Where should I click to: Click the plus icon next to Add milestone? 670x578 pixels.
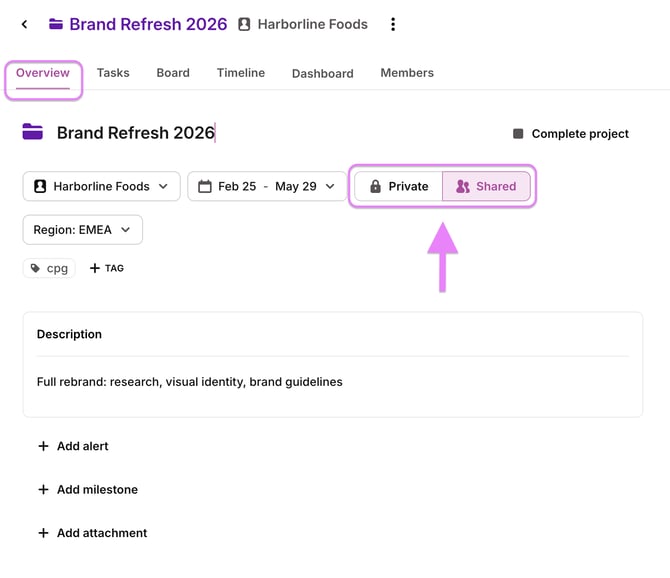(43, 490)
